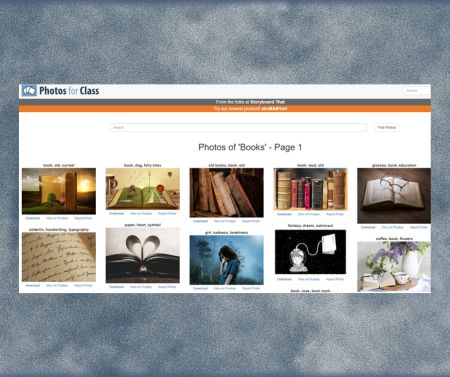This screenshot has height=377, width=450.
Task: Open the 'book, dog, fairy tales' photo
Action: coord(143,189)
